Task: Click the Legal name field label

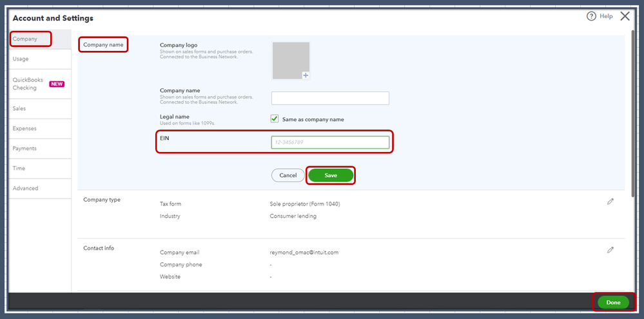Action: 175,117
